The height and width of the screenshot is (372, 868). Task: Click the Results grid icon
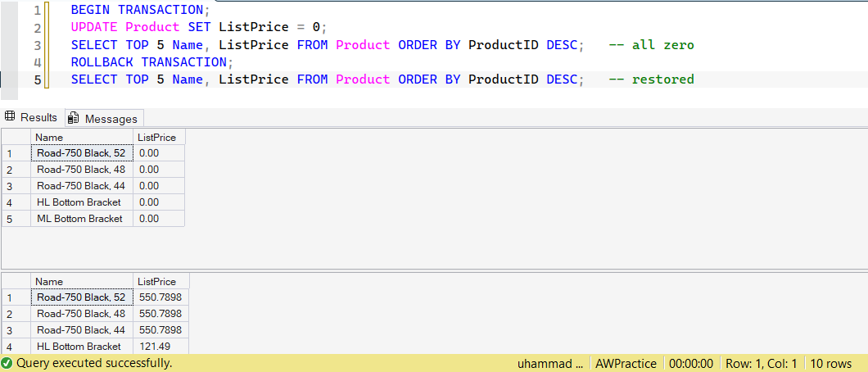[9, 117]
